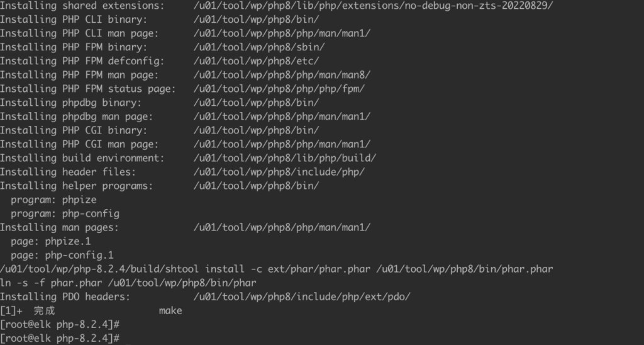Click the shared extensions install path
The image size is (644, 345).
tap(374, 6)
